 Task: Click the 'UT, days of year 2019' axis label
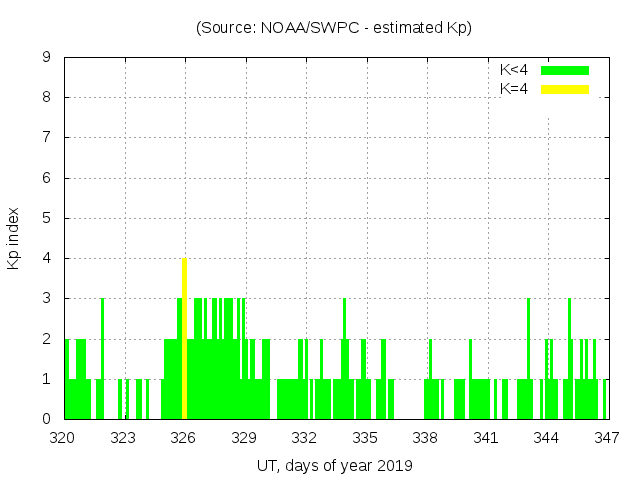click(x=334, y=465)
